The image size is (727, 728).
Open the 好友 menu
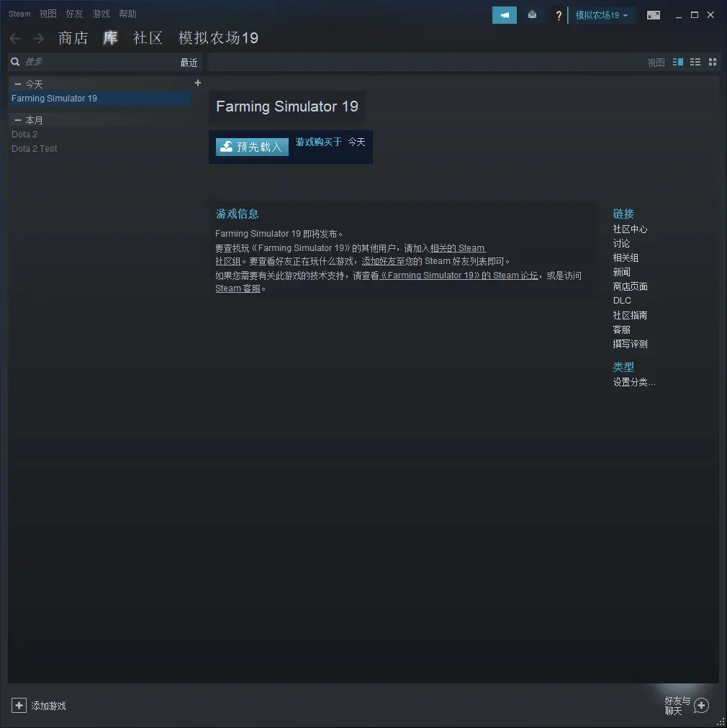[x=74, y=14]
